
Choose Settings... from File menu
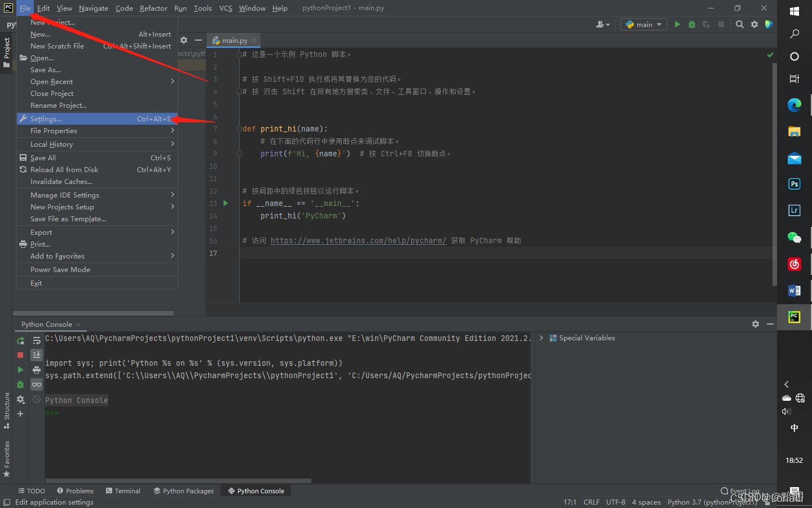click(97, 119)
